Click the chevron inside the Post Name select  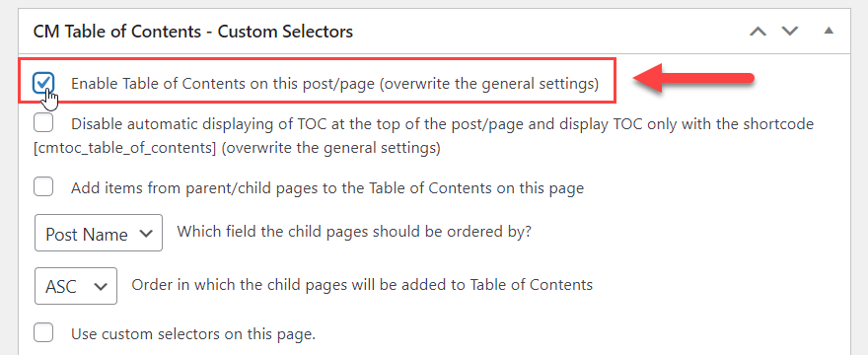point(146,234)
